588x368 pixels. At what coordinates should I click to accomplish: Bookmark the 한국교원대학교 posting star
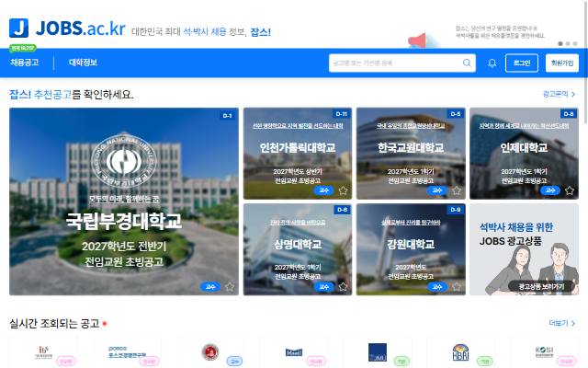click(x=457, y=190)
